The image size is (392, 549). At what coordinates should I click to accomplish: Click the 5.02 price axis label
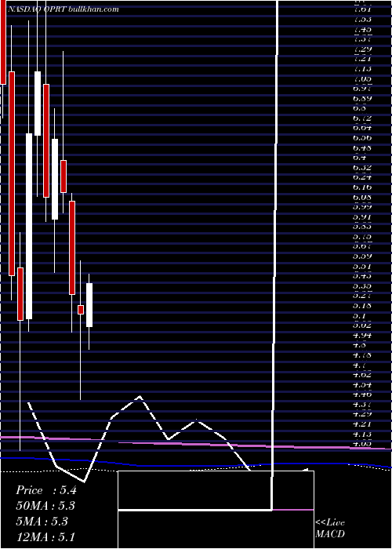pos(362,325)
